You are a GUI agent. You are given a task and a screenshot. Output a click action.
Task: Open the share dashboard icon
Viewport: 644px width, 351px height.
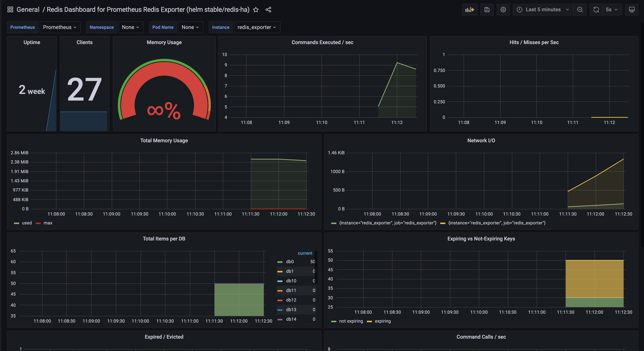click(x=268, y=10)
